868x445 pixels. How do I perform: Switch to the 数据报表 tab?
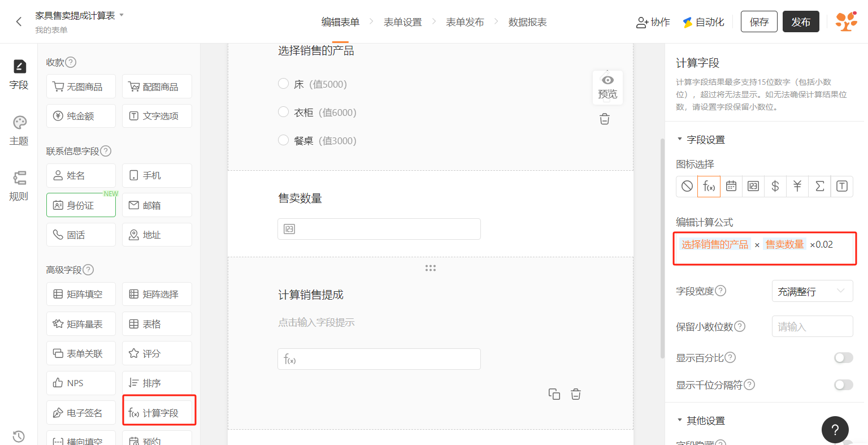pyautogui.click(x=527, y=22)
